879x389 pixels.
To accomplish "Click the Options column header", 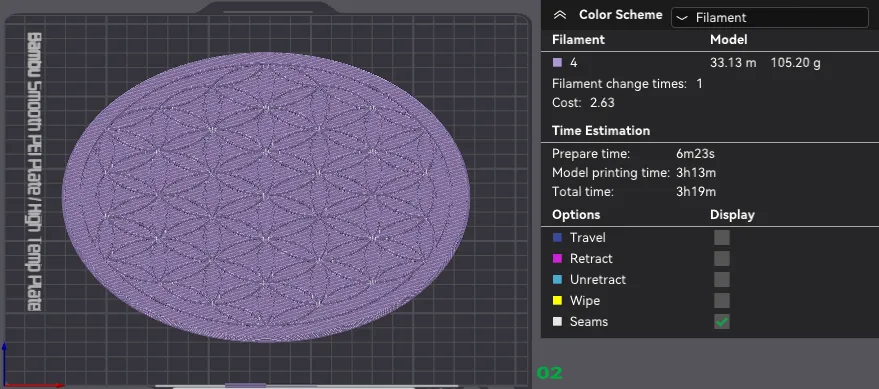I will pyautogui.click(x=576, y=215).
